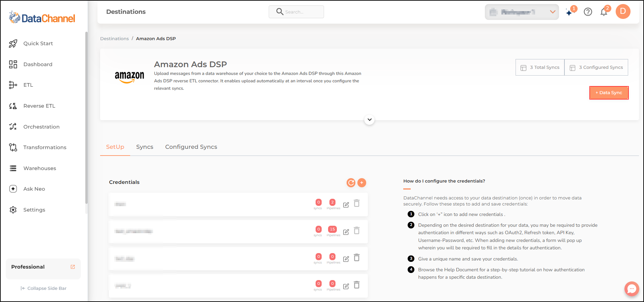Click the sidebar vertical scrollbar
The width and height of the screenshot is (644, 302).
(x=86, y=118)
